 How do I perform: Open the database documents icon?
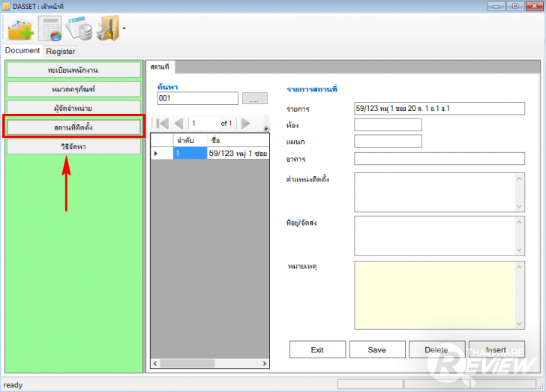coord(79,28)
